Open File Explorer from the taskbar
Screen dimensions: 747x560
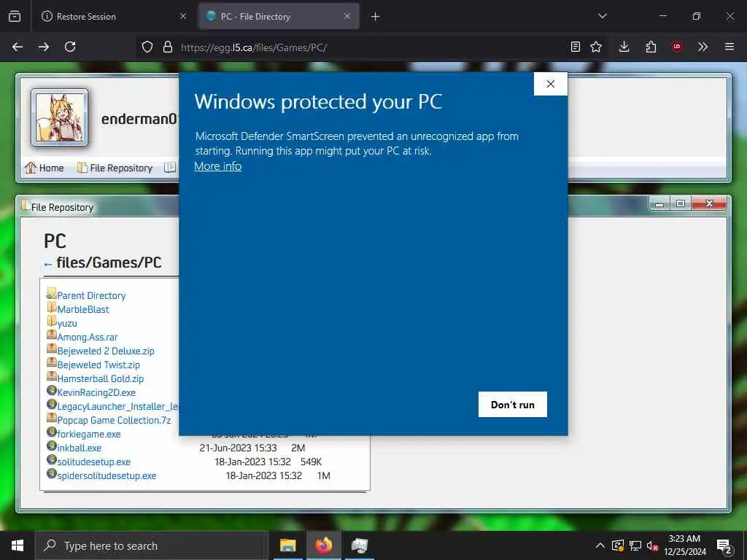[287, 545]
